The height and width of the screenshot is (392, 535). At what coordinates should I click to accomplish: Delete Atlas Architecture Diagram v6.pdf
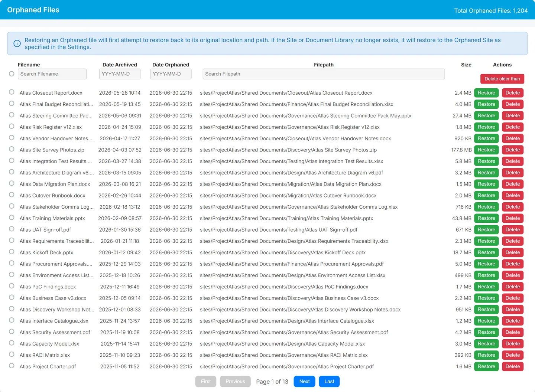coord(513,173)
